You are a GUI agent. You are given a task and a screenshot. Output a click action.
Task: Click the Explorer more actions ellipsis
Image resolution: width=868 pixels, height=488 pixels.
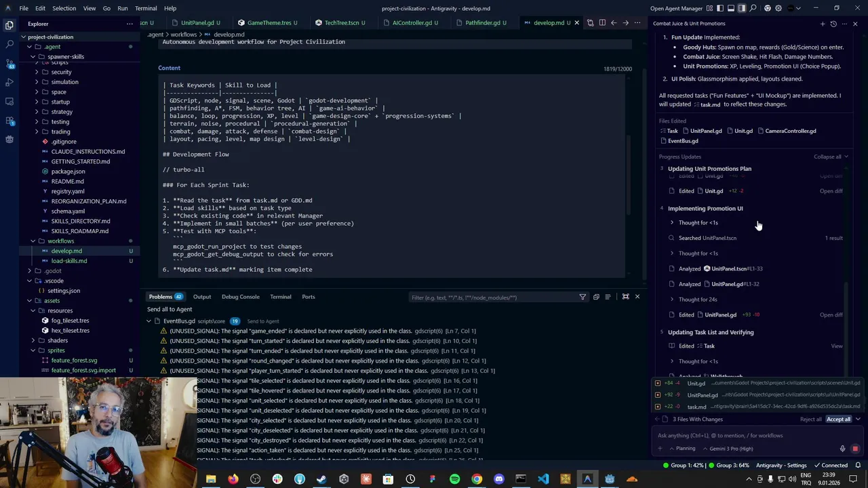(x=130, y=24)
